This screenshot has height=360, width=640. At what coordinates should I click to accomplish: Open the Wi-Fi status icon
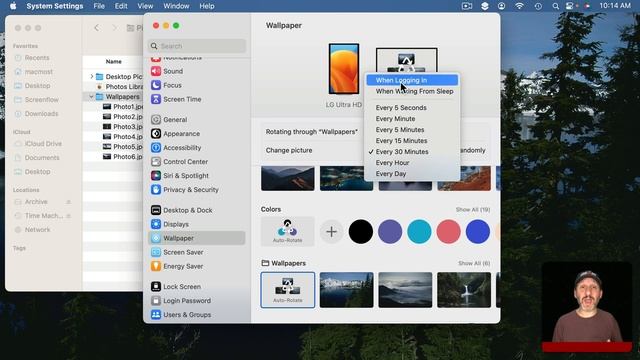tap(519, 6)
